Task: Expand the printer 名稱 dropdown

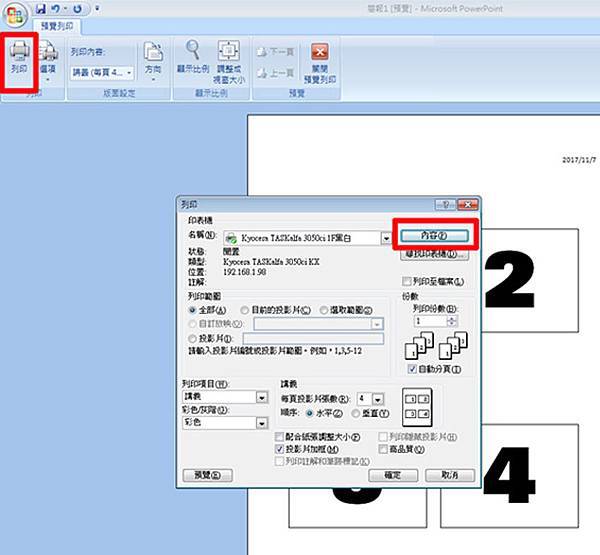Action: (386, 238)
